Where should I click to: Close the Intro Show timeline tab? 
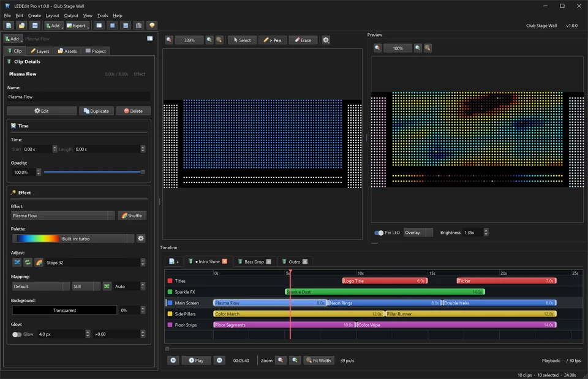[x=225, y=261]
